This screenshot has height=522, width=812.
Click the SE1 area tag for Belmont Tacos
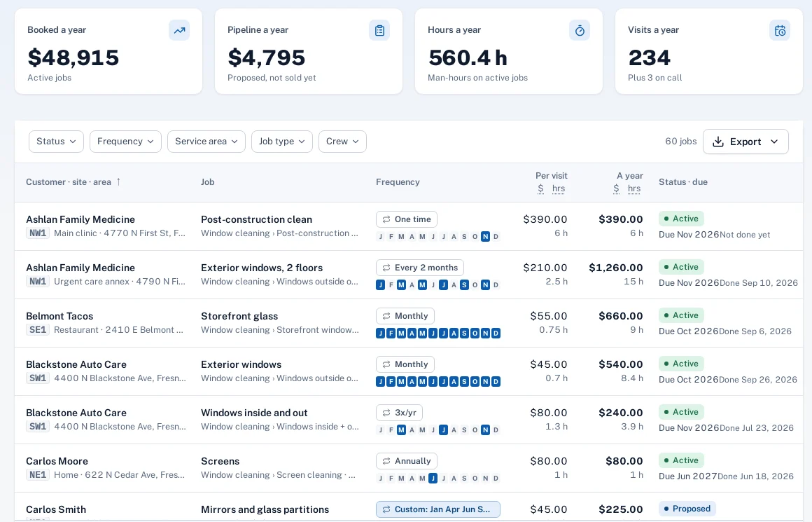(x=38, y=330)
